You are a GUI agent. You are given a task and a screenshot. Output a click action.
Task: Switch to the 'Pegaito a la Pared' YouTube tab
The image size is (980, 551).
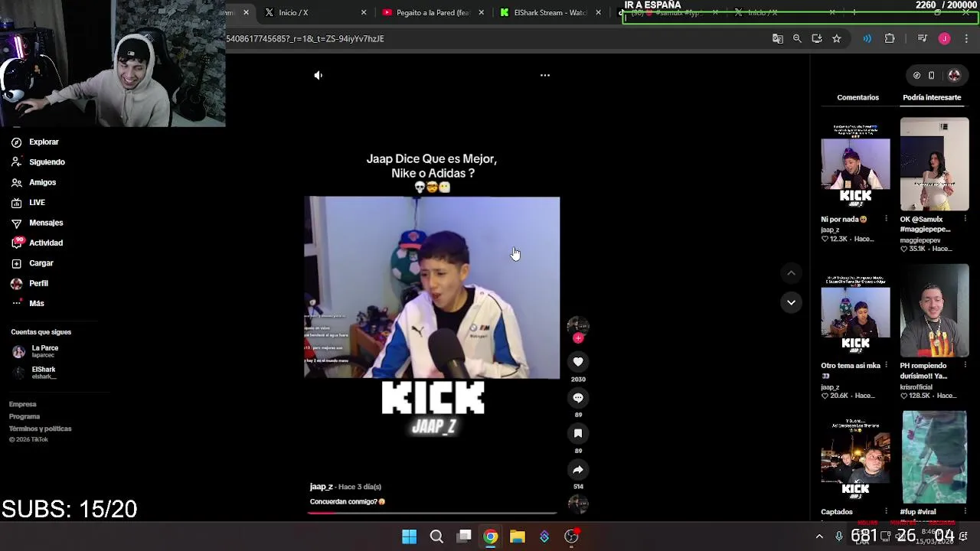click(x=433, y=12)
